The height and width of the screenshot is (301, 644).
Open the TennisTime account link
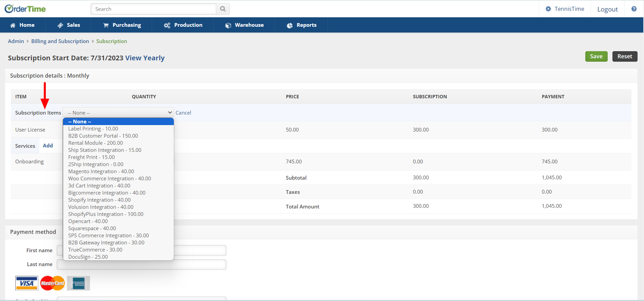coord(569,9)
